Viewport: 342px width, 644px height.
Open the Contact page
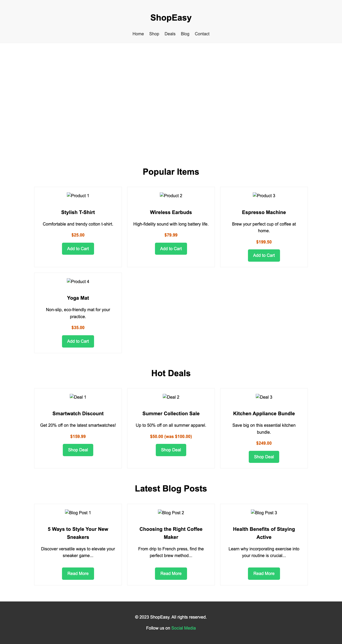(x=202, y=34)
